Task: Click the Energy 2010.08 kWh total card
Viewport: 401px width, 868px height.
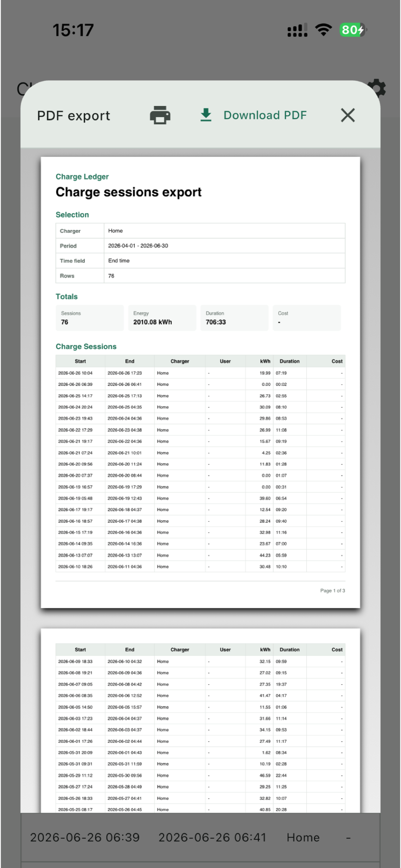Action: point(162,318)
